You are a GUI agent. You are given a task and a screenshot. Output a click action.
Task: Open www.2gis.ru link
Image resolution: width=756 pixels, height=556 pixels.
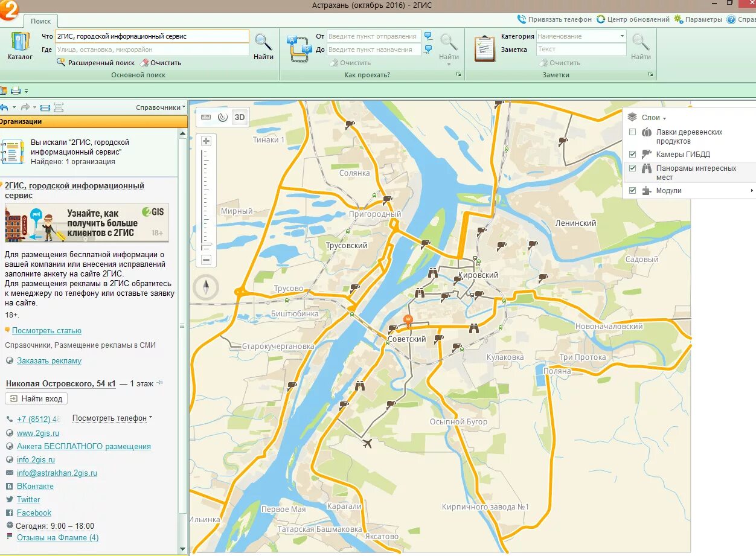point(38,433)
